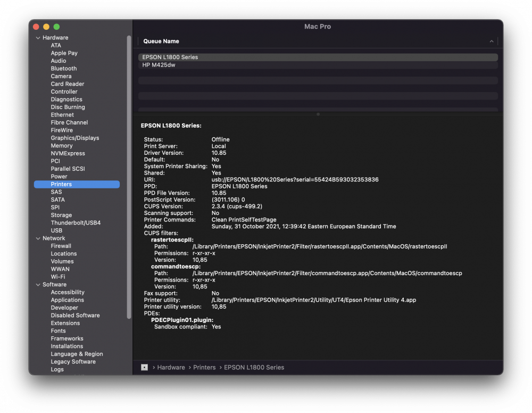Collapse the Hardware section chevron

(38, 38)
